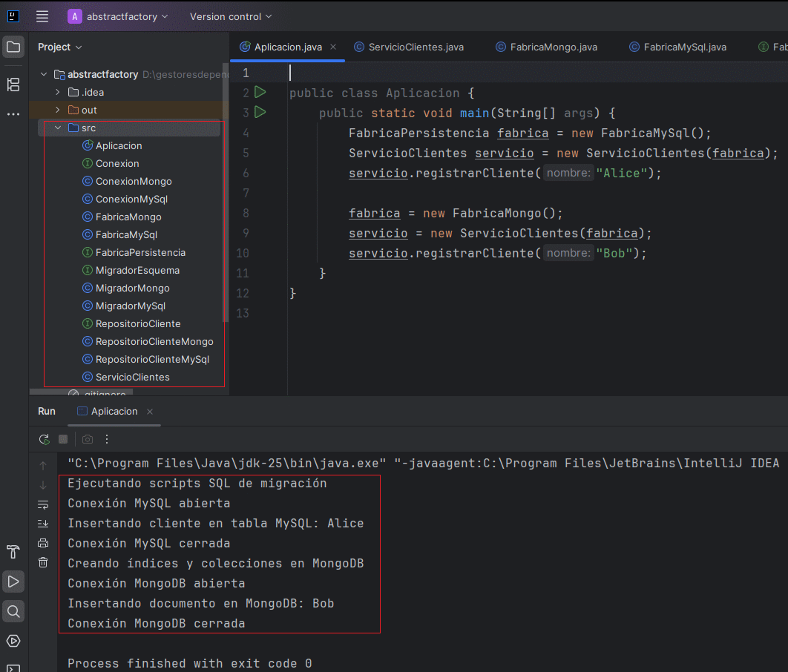Click the Scroll to End console icon
This screenshot has width=788, height=672.
click(43, 524)
